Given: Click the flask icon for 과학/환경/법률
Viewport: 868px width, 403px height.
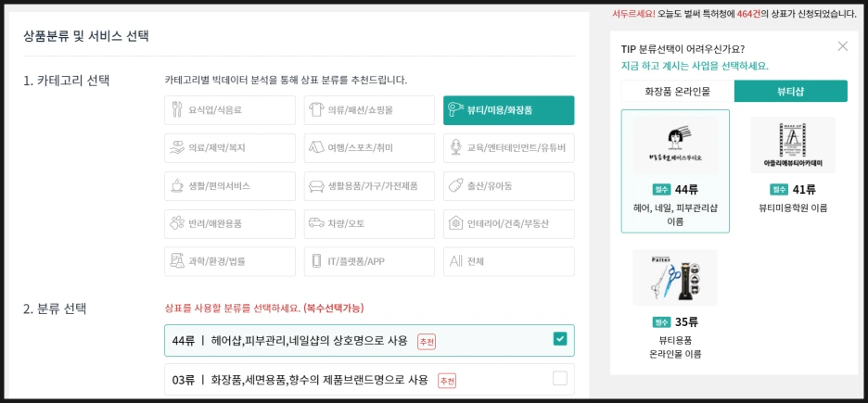Looking at the screenshot, I should (x=177, y=261).
